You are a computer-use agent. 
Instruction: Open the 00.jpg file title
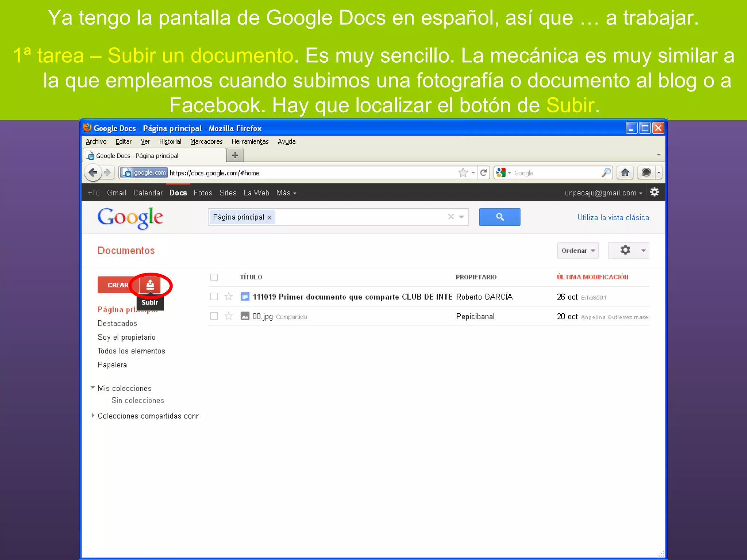(x=263, y=316)
